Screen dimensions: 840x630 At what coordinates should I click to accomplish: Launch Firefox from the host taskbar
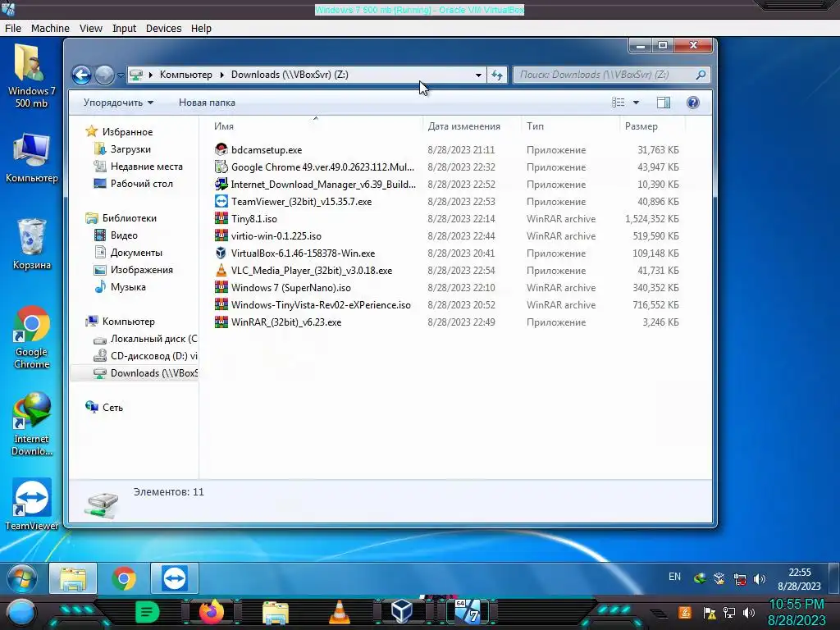[211, 612]
